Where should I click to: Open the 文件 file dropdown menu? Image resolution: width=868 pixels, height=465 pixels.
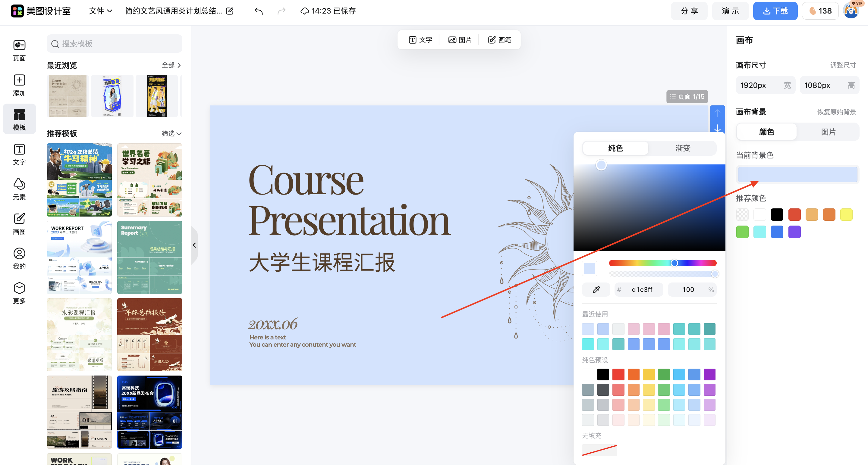100,11
